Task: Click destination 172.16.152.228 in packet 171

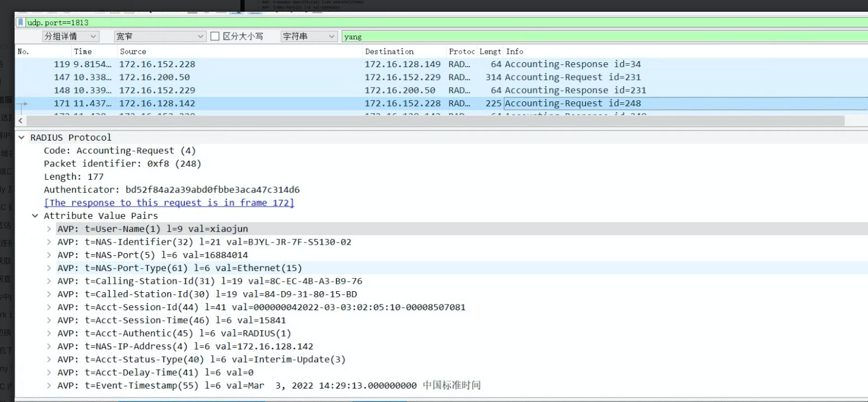Action: [402, 103]
